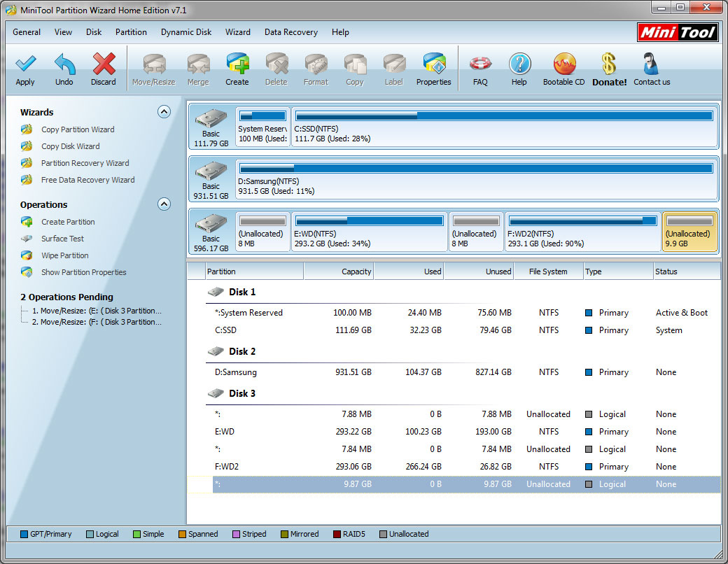Click the Undo arrow icon

click(64, 64)
